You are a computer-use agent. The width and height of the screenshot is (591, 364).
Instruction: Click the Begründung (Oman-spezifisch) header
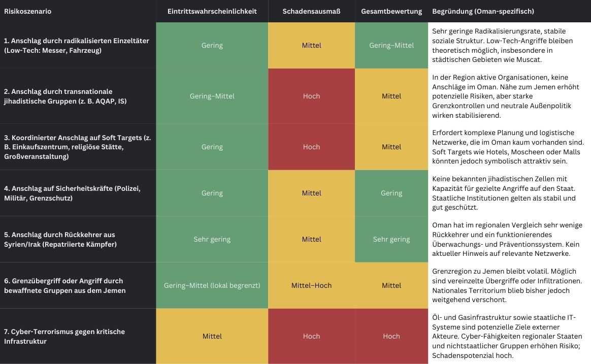[x=483, y=11]
